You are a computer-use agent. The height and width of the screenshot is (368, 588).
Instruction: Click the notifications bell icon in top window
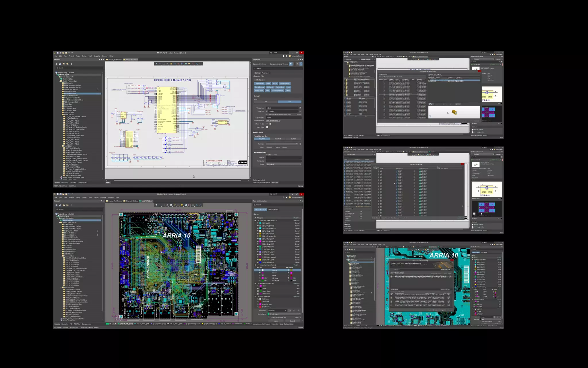[286, 56]
